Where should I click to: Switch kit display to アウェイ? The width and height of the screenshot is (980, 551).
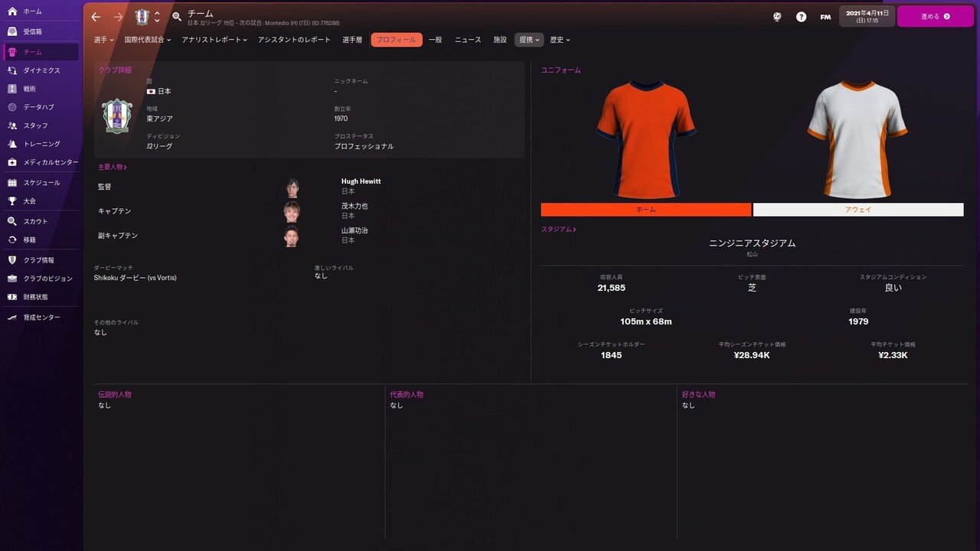pos(858,209)
